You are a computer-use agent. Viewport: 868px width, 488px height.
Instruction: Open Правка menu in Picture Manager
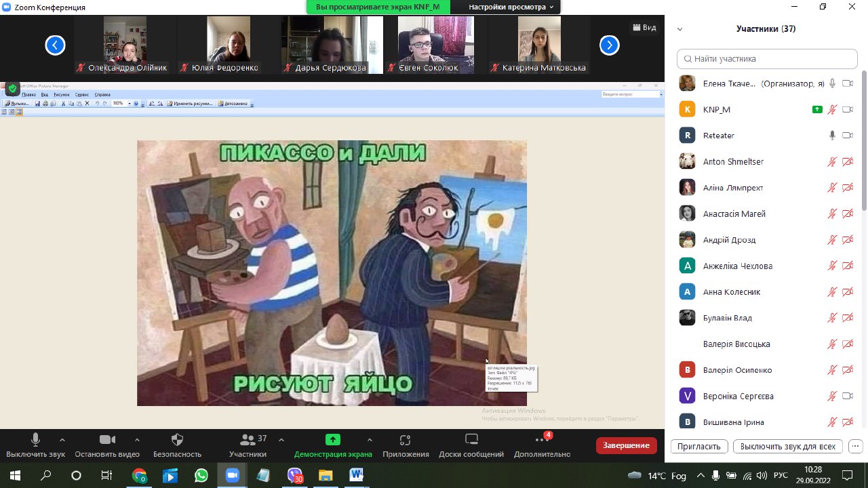pos(29,95)
